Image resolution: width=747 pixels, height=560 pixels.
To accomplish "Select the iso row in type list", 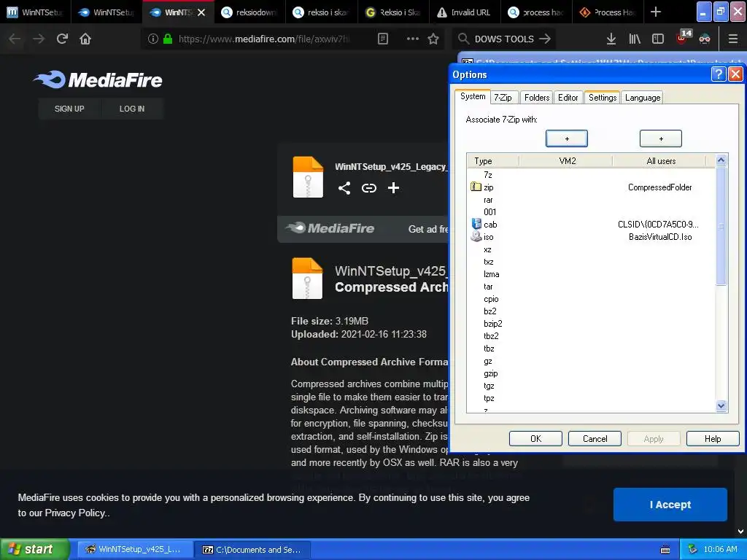I will [591, 237].
